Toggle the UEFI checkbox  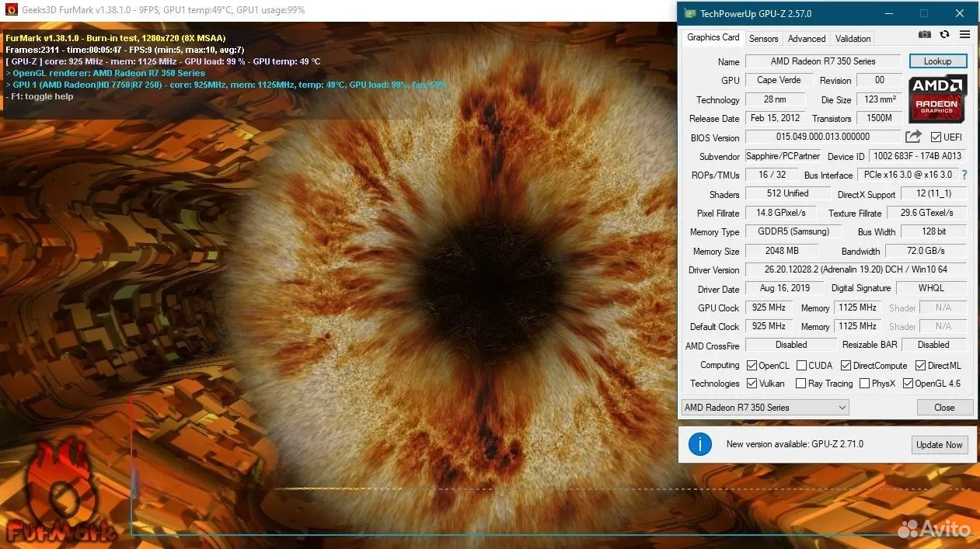pos(936,137)
